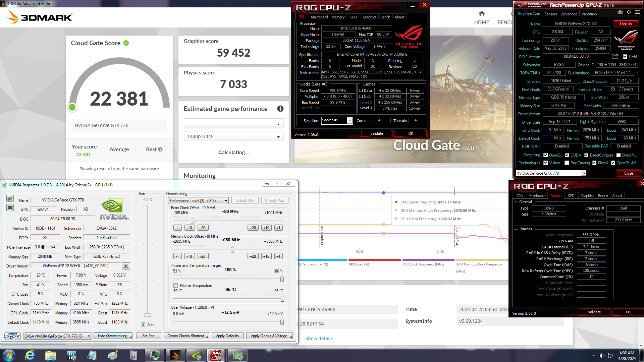Open the Socket #1 selection dropdown in CPU-Z
The image size is (644, 362).
click(x=337, y=120)
